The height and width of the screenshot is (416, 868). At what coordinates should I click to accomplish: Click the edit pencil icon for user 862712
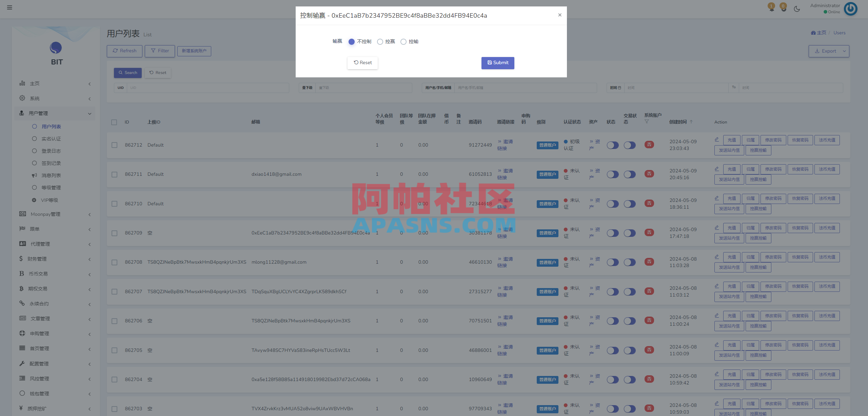pos(717,139)
